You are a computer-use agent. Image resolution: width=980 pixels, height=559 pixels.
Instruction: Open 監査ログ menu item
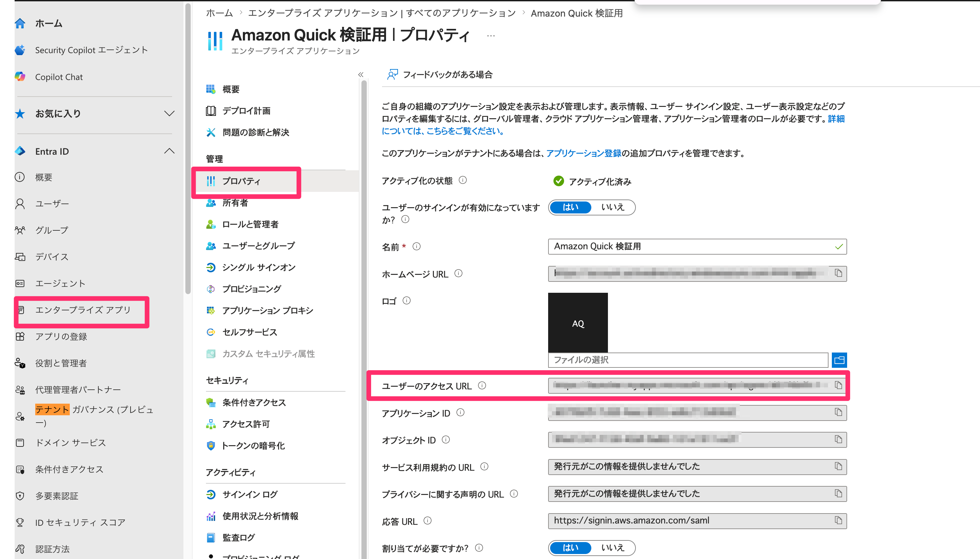[238, 537]
